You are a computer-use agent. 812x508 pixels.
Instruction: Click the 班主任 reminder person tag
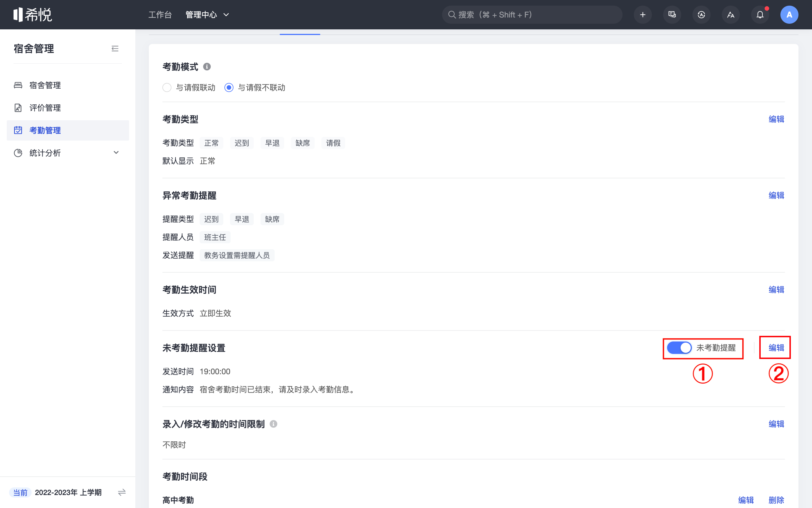point(215,237)
